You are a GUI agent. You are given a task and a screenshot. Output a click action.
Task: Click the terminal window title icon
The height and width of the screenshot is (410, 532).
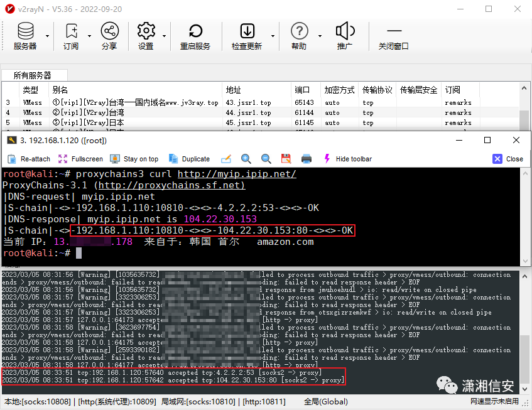[x=12, y=140]
